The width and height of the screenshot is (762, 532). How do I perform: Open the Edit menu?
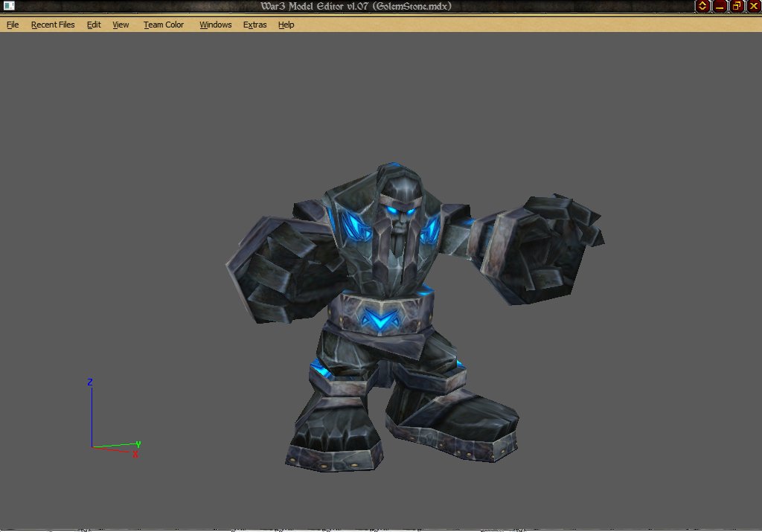94,25
